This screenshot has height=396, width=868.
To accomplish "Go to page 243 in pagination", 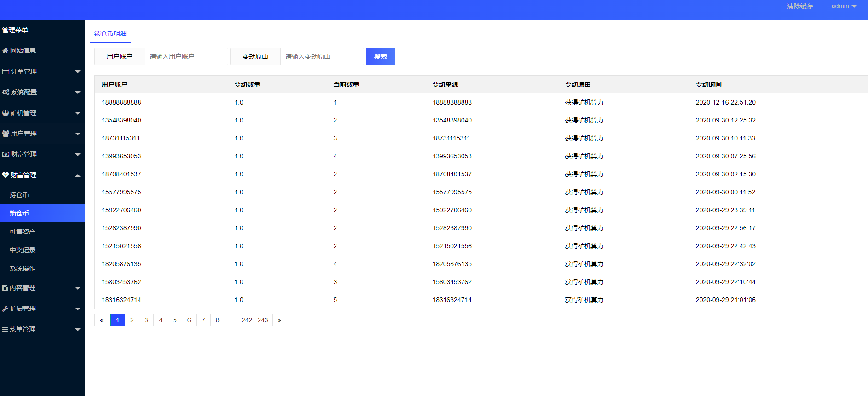I will point(262,320).
